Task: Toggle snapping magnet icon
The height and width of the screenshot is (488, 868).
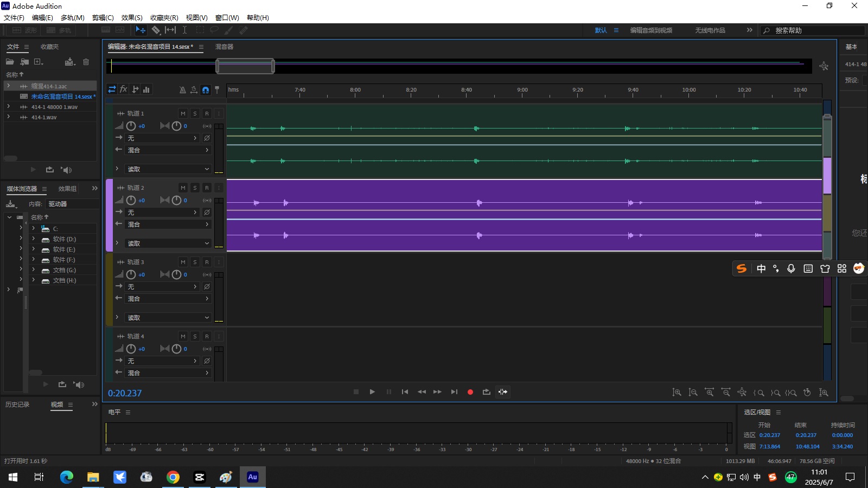Action: click(x=206, y=90)
